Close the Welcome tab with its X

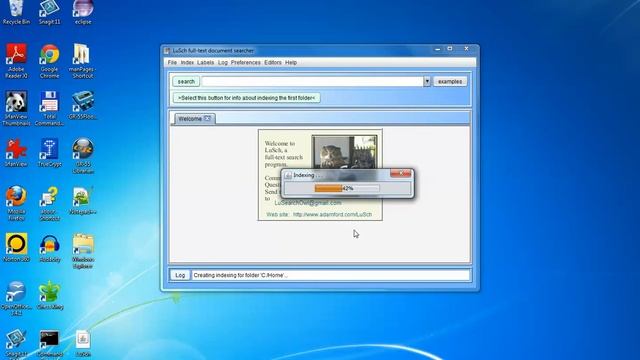tap(207, 118)
